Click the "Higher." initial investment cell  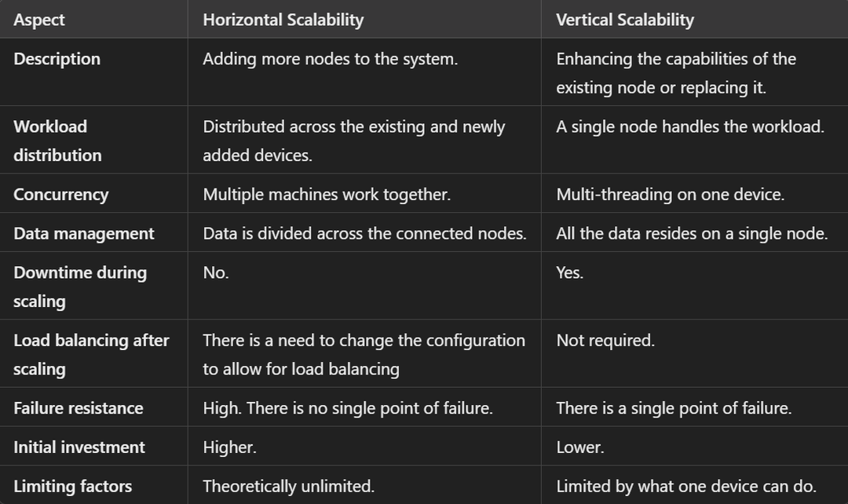[229, 447]
